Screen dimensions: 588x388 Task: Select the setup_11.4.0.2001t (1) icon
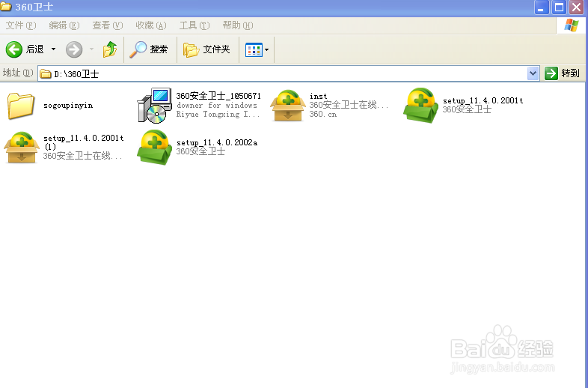[x=22, y=148]
